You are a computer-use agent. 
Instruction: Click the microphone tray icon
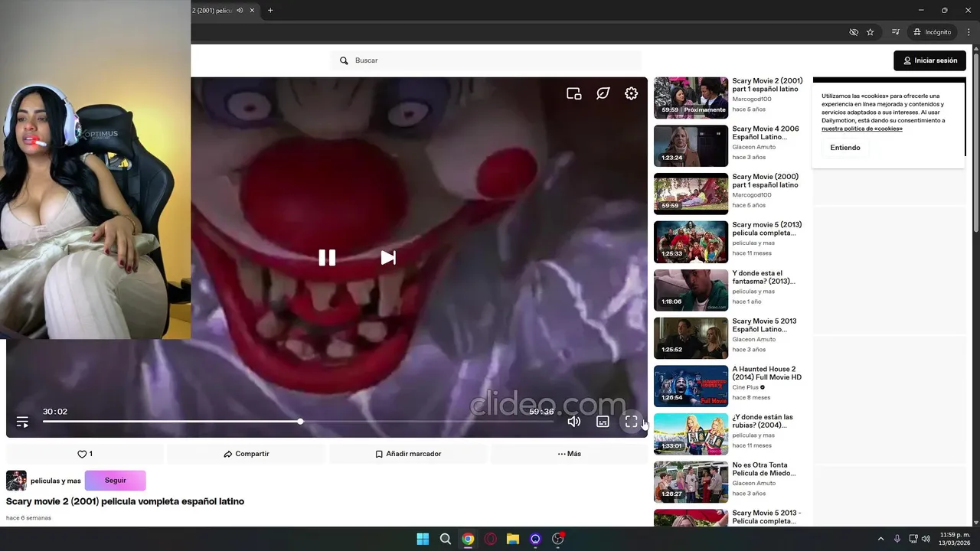[897, 539]
